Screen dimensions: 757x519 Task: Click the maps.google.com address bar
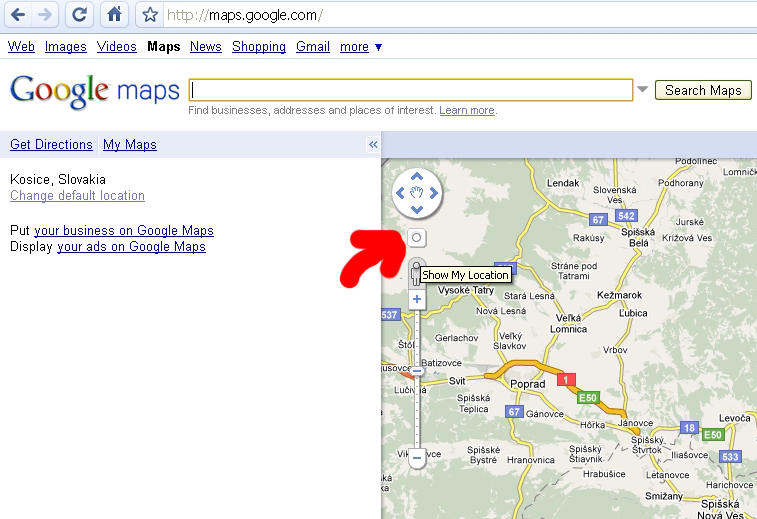pyautogui.click(x=459, y=15)
